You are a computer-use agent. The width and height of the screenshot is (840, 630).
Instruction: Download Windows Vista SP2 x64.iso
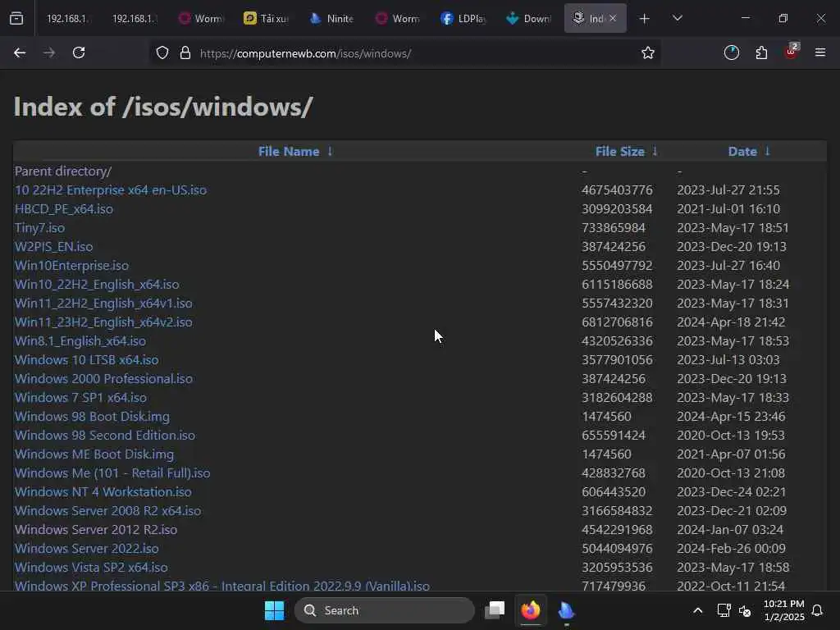click(91, 568)
